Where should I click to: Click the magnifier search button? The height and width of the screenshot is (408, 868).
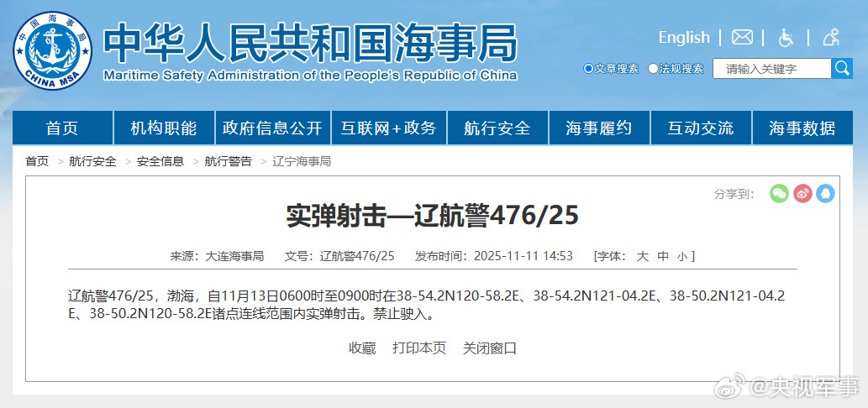[842, 69]
